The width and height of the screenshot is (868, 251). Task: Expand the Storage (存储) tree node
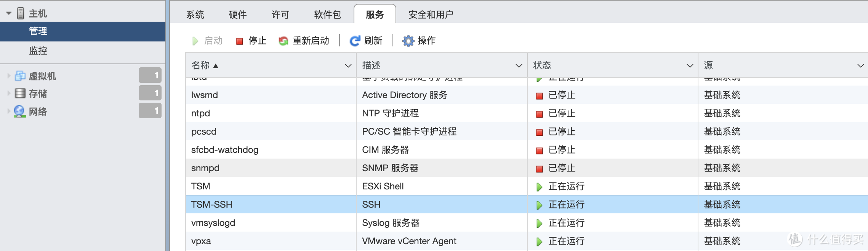pos(9,94)
